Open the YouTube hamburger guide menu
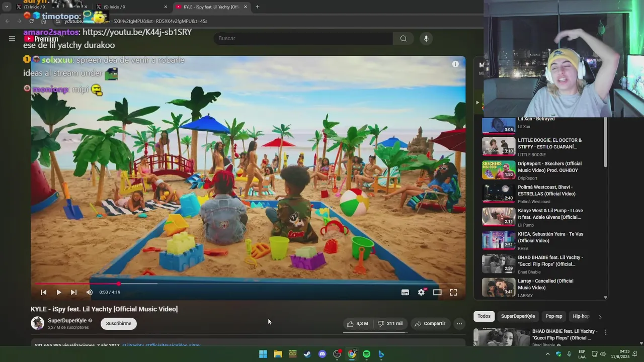The width and height of the screenshot is (644, 362). click(x=12, y=38)
